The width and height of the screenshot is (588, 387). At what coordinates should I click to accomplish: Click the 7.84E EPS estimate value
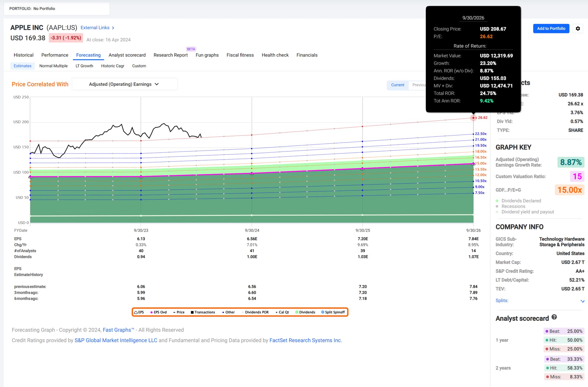[473, 239]
